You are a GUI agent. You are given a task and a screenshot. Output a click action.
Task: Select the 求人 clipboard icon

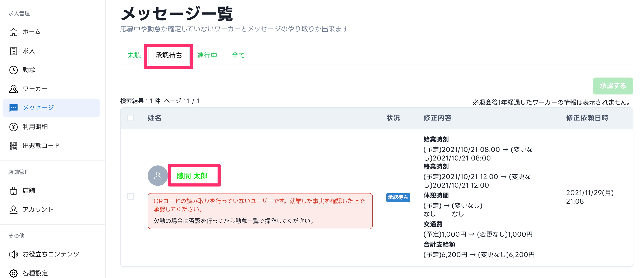tap(14, 51)
